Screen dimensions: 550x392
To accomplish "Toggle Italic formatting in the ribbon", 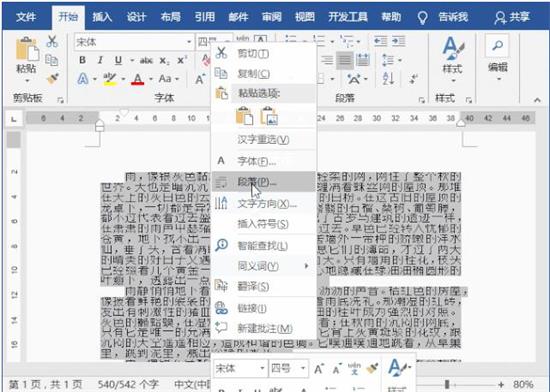I will click(x=100, y=60).
